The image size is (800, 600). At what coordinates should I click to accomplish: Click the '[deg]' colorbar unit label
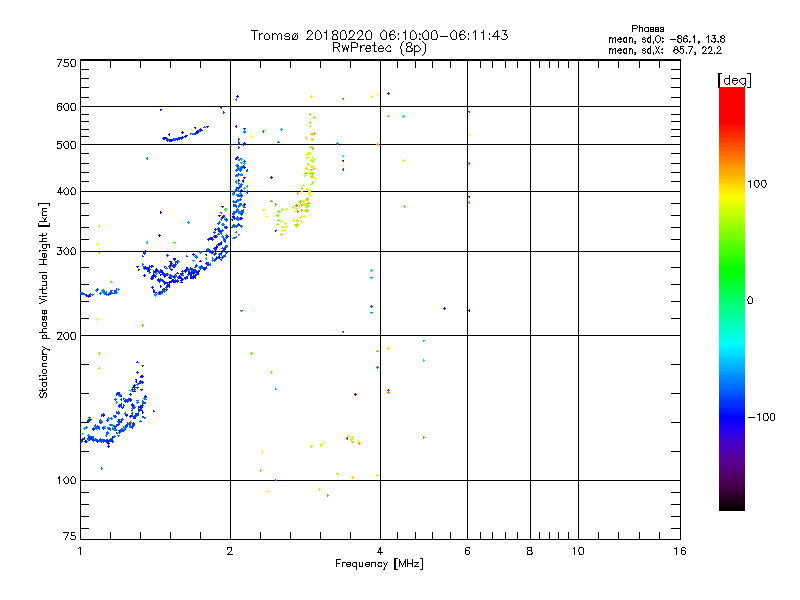[x=734, y=80]
